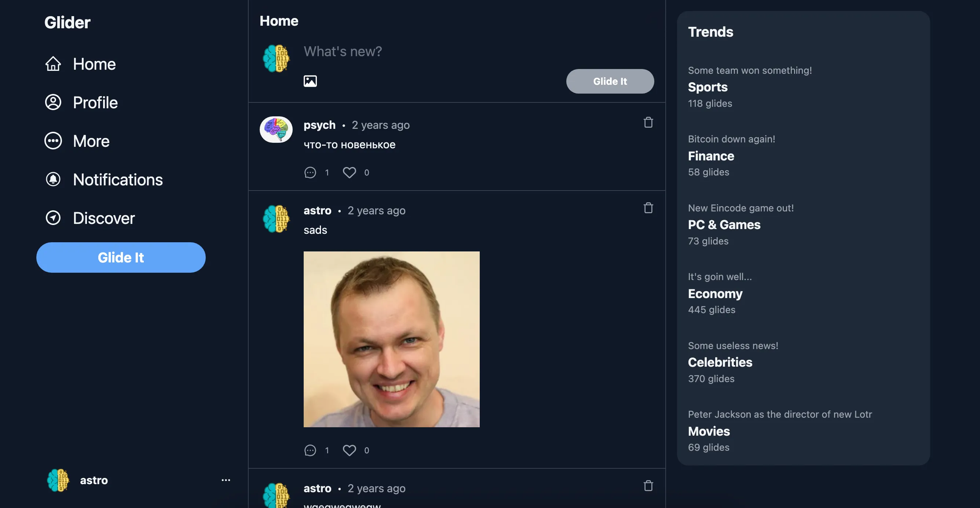Like the psych glide with heart
The width and height of the screenshot is (980, 508).
point(349,173)
